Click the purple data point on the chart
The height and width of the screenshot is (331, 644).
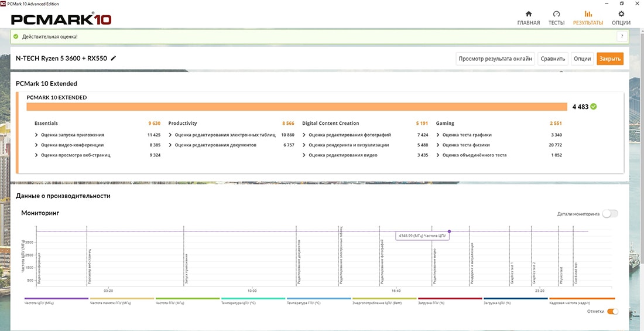coord(449,231)
